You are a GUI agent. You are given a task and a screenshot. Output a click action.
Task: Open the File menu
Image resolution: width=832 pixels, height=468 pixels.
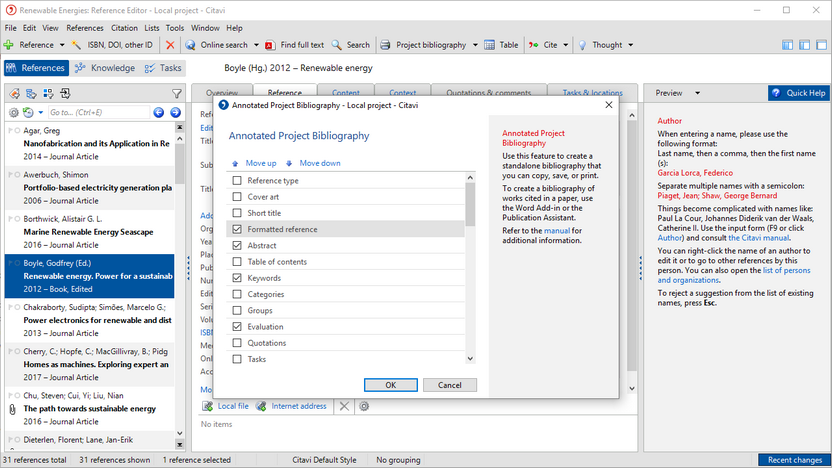(11, 28)
